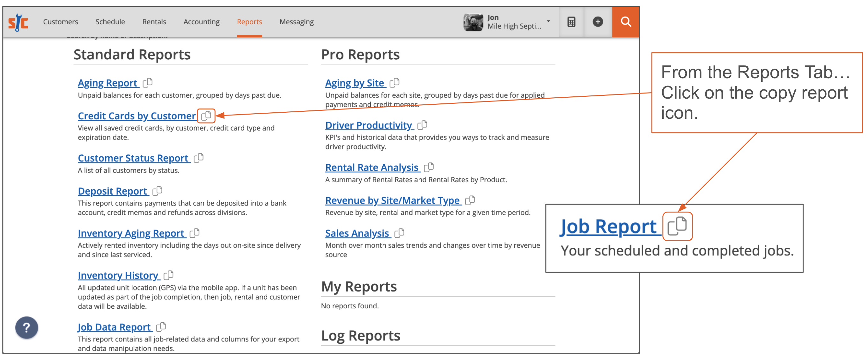Copy the Rental Rate Analysis report
868x360 pixels.
[x=430, y=167]
